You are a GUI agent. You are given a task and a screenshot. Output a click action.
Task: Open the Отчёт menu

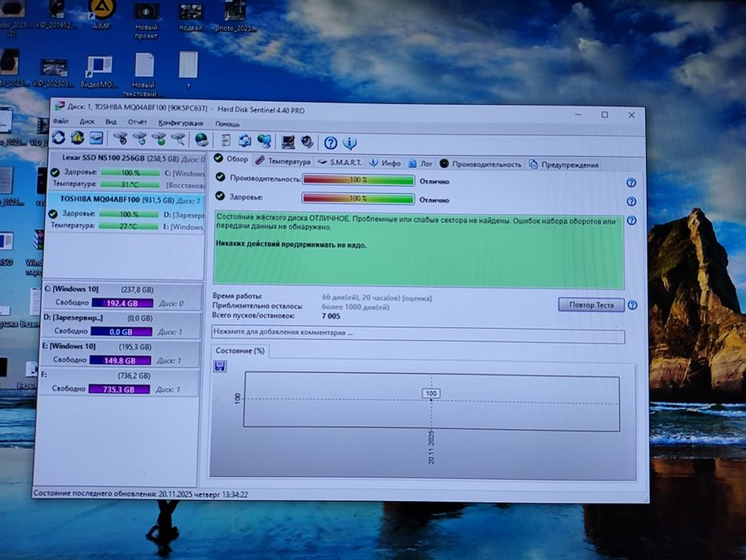138,122
